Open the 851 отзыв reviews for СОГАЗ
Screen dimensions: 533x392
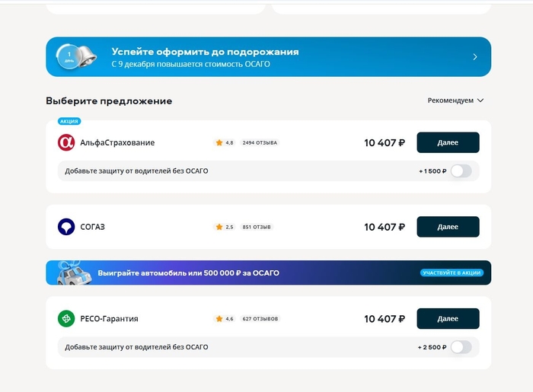[257, 227]
